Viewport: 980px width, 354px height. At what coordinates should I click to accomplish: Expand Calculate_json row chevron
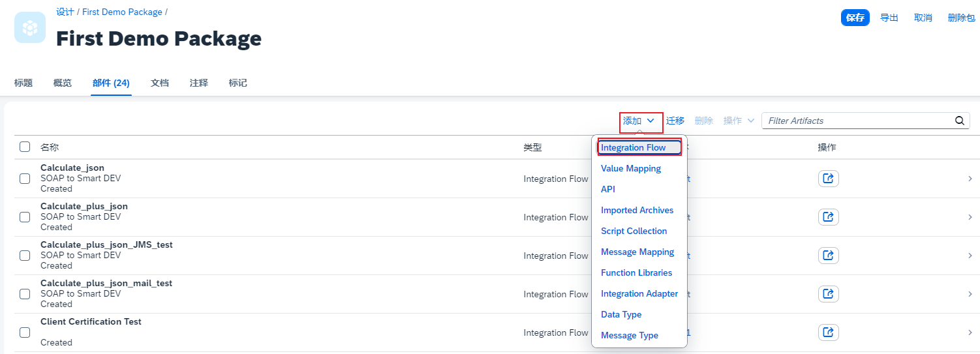[x=970, y=179]
